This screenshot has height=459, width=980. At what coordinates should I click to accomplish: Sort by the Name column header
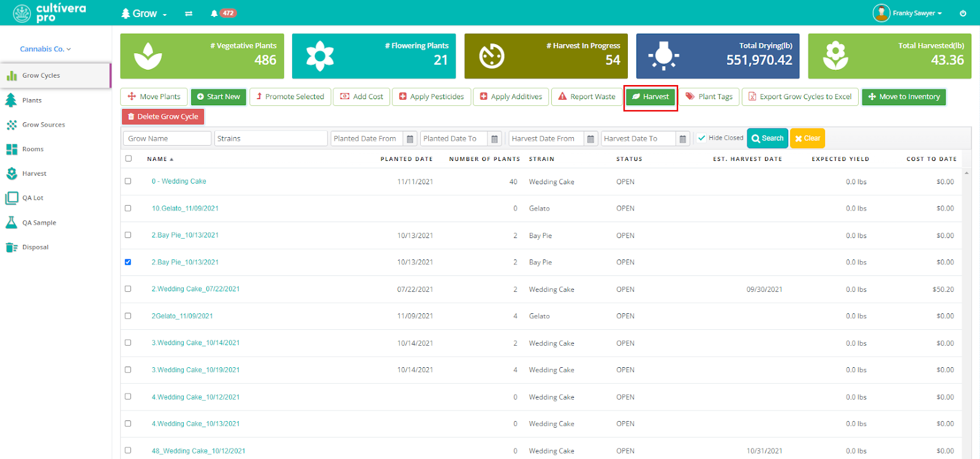click(160, 159)
